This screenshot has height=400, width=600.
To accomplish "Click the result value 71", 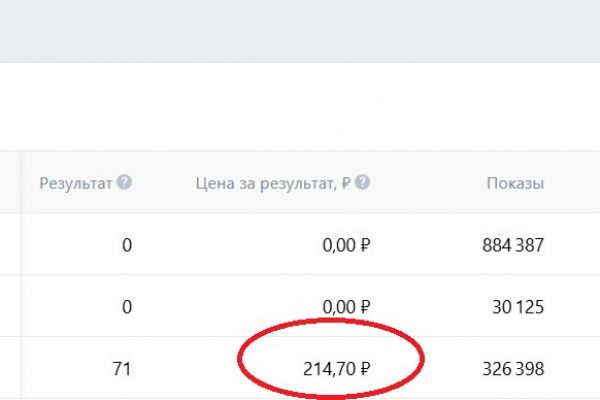I will tap(122, 368).
